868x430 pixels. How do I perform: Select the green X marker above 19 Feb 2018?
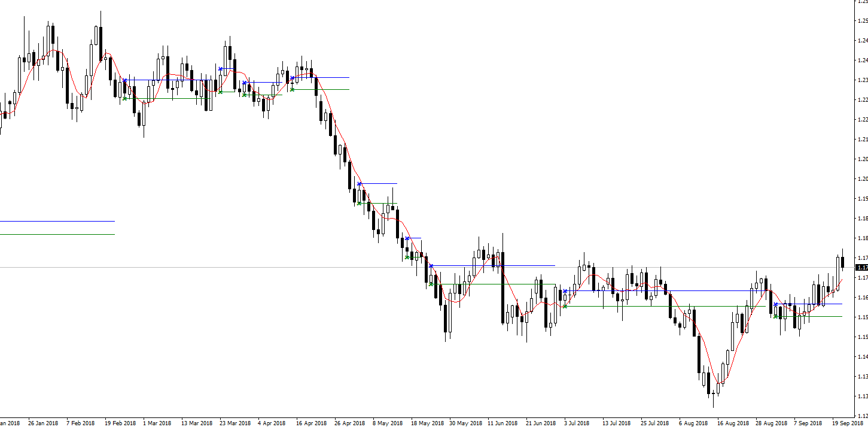click(x=124, y=98)
